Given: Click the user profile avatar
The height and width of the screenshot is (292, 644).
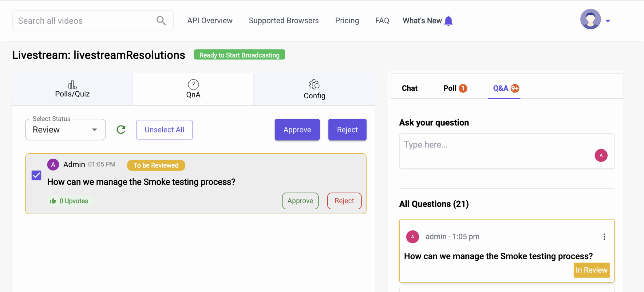Looking at the screenshot, I should tap(590, 19).
